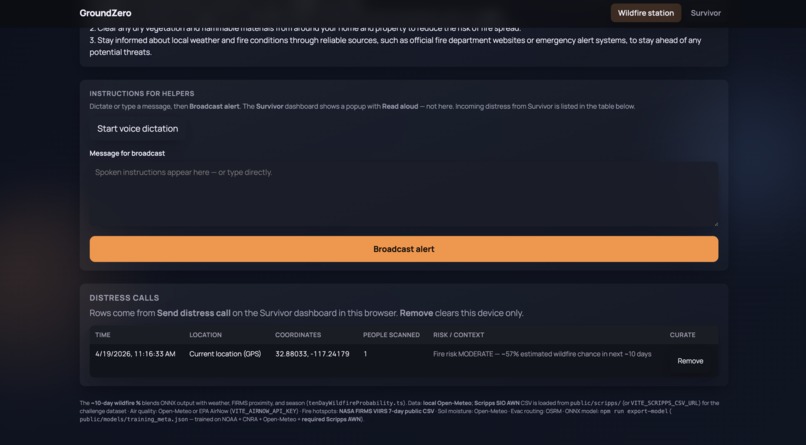806x445 pixels.
Task: Grab the message textarea resize handle
Action: click(715, 224)
